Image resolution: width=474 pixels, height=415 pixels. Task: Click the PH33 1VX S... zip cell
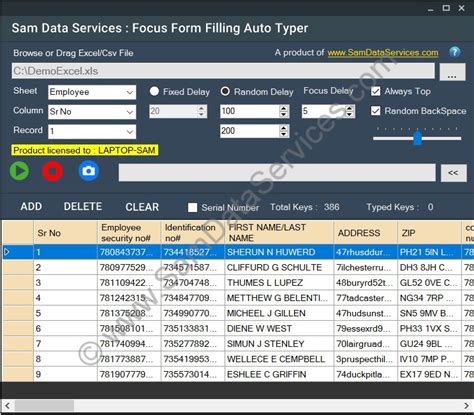[429, 329]
